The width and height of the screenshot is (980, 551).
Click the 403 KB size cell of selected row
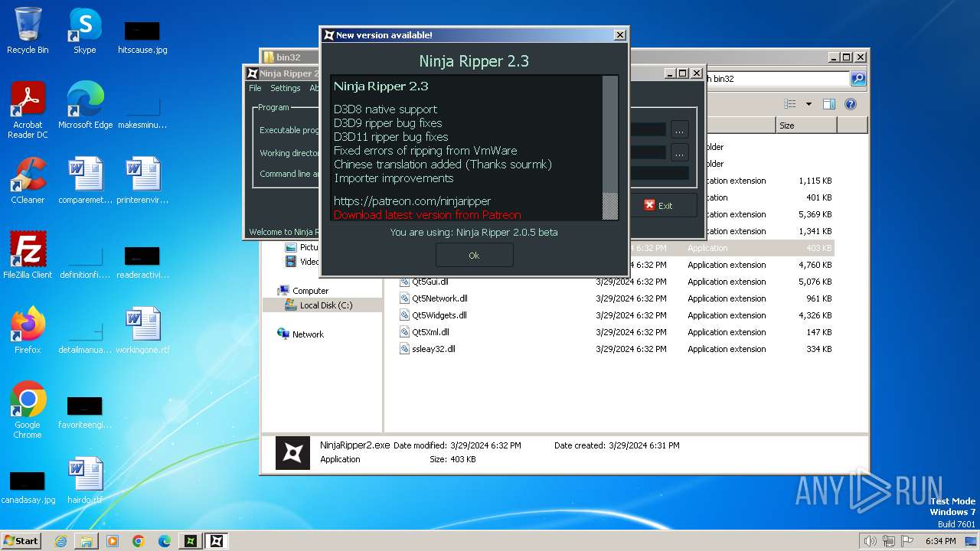818,248
